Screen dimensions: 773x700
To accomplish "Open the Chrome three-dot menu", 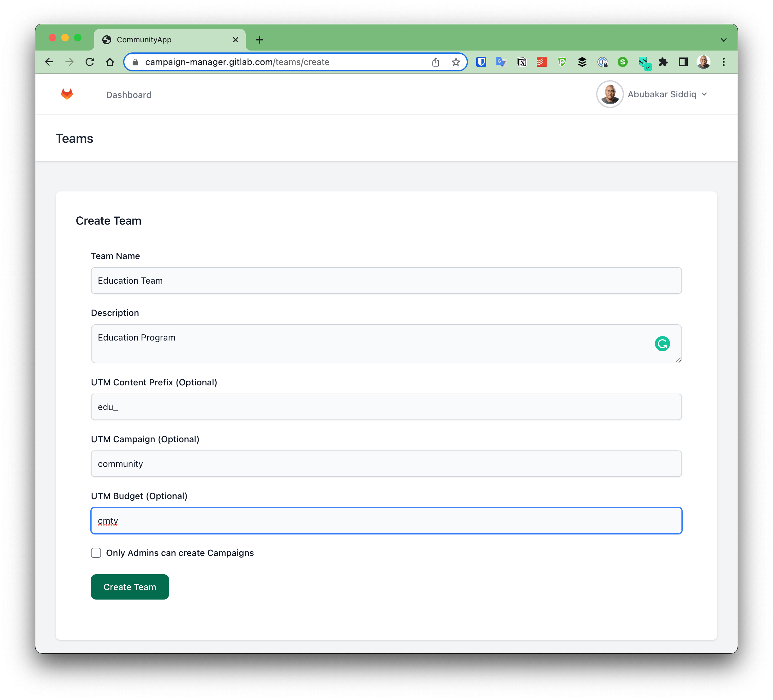I will pos(724,62).
